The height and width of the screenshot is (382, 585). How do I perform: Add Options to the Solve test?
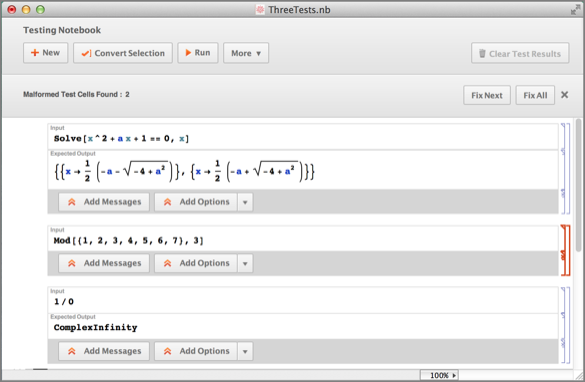click(196, 202)
